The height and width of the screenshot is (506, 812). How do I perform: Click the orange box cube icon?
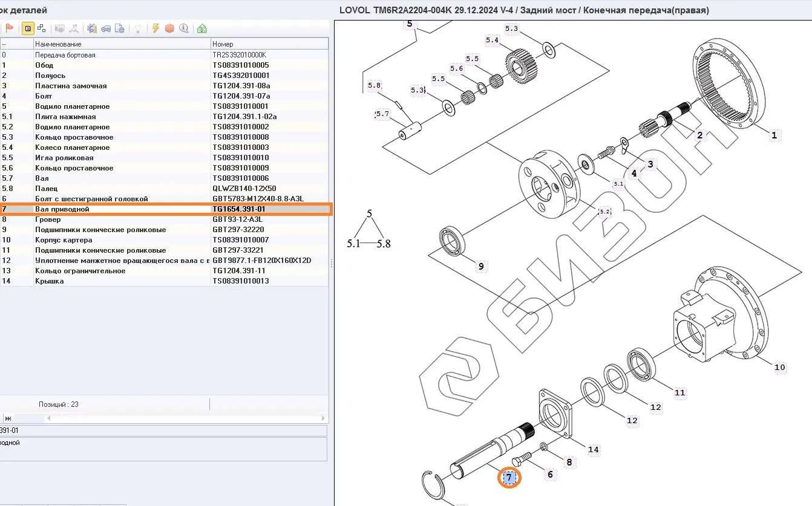tap(169, 28)
